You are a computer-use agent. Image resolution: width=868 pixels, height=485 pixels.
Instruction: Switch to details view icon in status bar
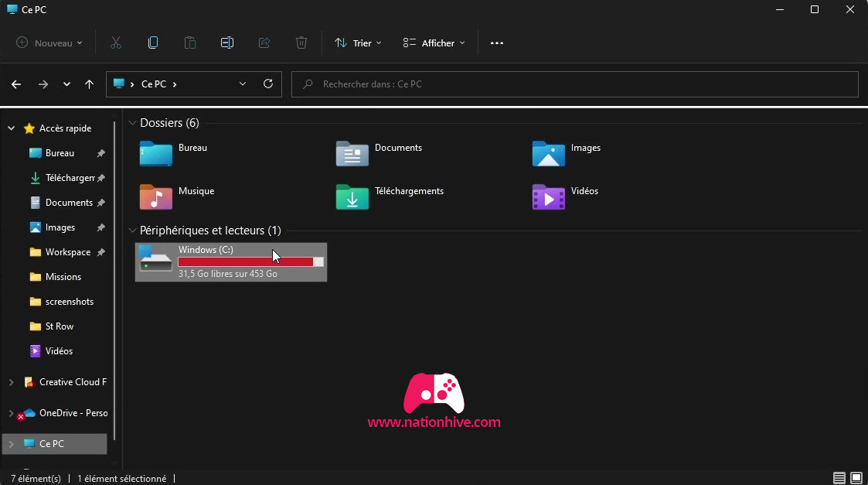(x=839, y=478)
